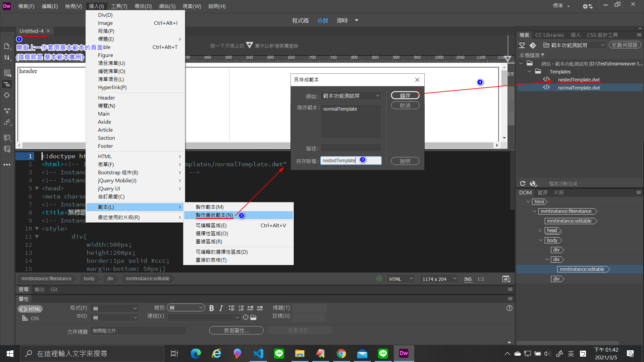Switch Properties panel to HTML mode
644x362 pixels.
pyautogui.click(x=30, y=309)
